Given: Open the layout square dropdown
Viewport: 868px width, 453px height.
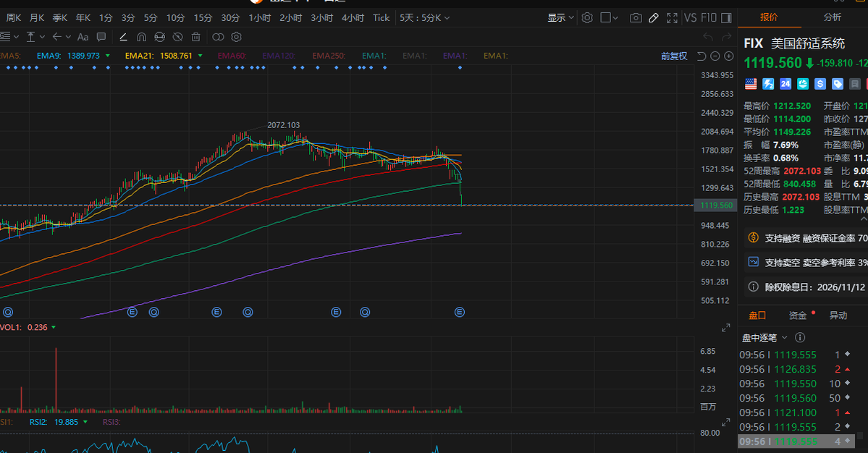Looking at the screenshot, I should (x=609, y=17).
